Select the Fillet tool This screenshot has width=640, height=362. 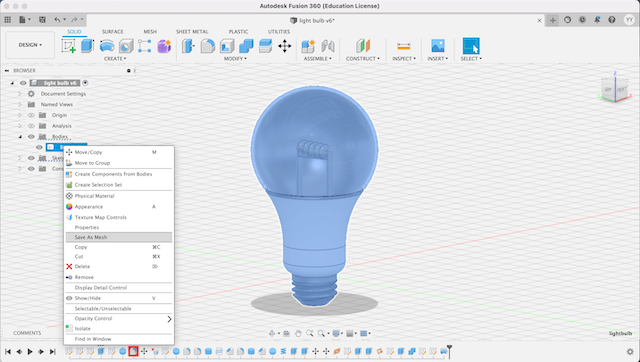[207, 46]
